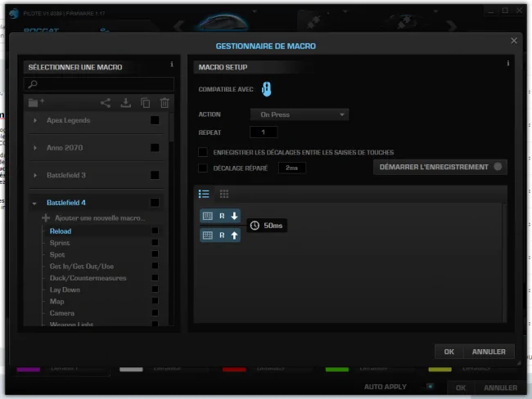Viewport: 532px width, 399px height.
Task: Click the plus icon to add new macro
Action: [46, 218]
